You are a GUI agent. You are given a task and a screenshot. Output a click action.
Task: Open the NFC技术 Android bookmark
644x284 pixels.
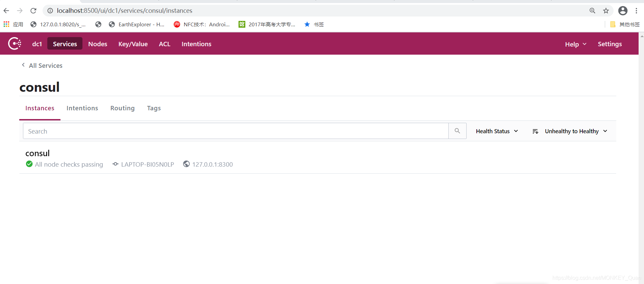tap(201, 24)
